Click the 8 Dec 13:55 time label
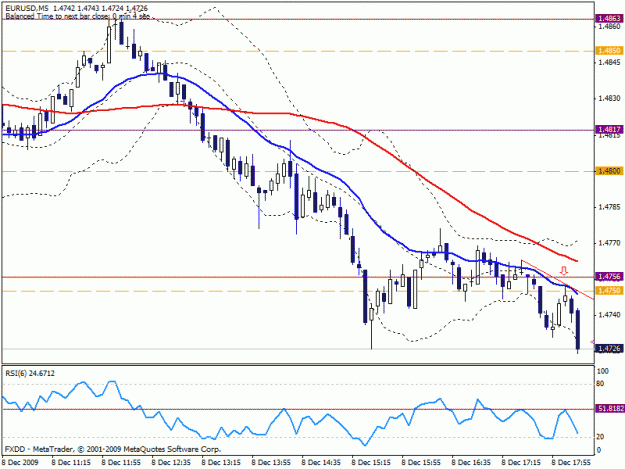The image size is (625, 469). 271,463
